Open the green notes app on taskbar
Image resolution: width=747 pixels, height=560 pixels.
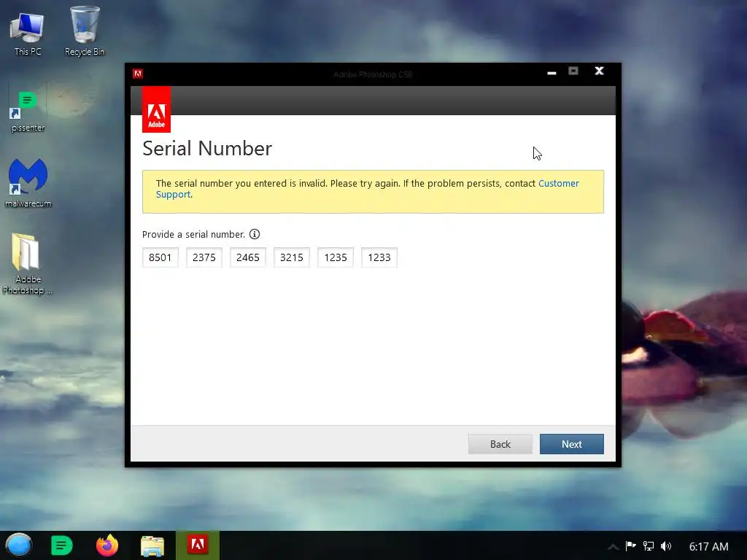[x=61, y=545]
